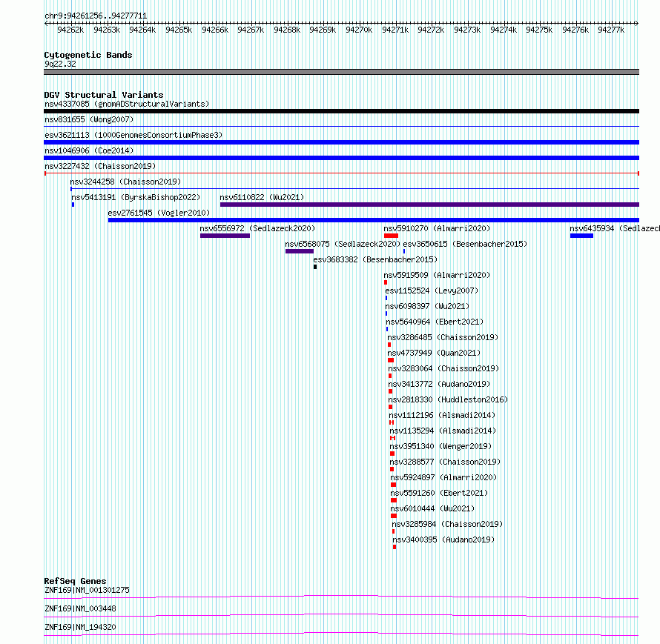
Task: Click the purple nsv6110822 variant bar
Action: (430, 205)
